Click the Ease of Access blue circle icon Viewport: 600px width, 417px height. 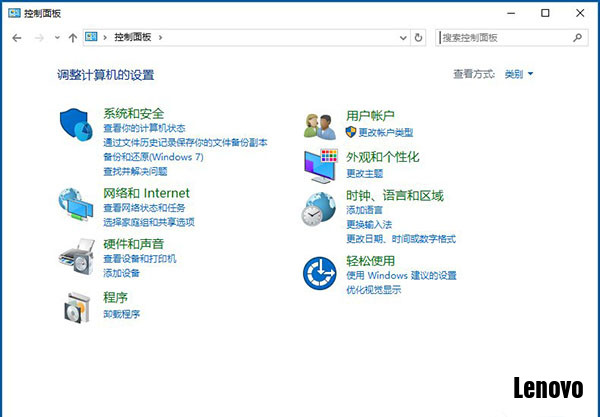[320, 273]
